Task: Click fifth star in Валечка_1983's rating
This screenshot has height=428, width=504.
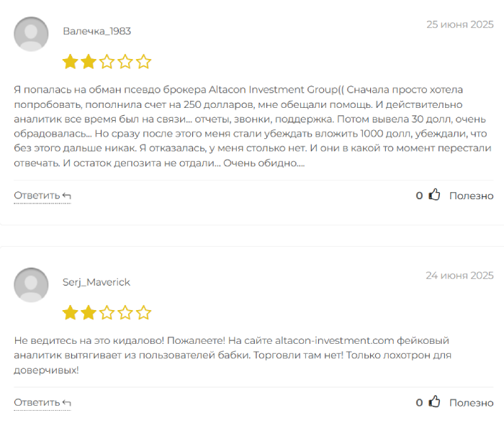Action: tap(144, 62)
